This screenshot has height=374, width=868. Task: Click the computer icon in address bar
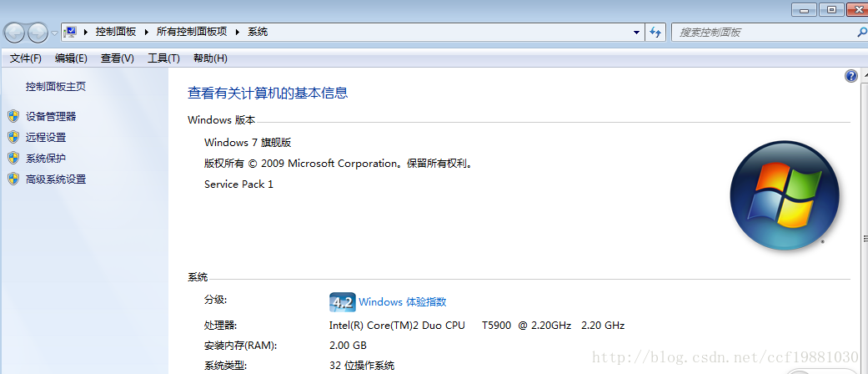pyautogui.click(x=70, y=32)
